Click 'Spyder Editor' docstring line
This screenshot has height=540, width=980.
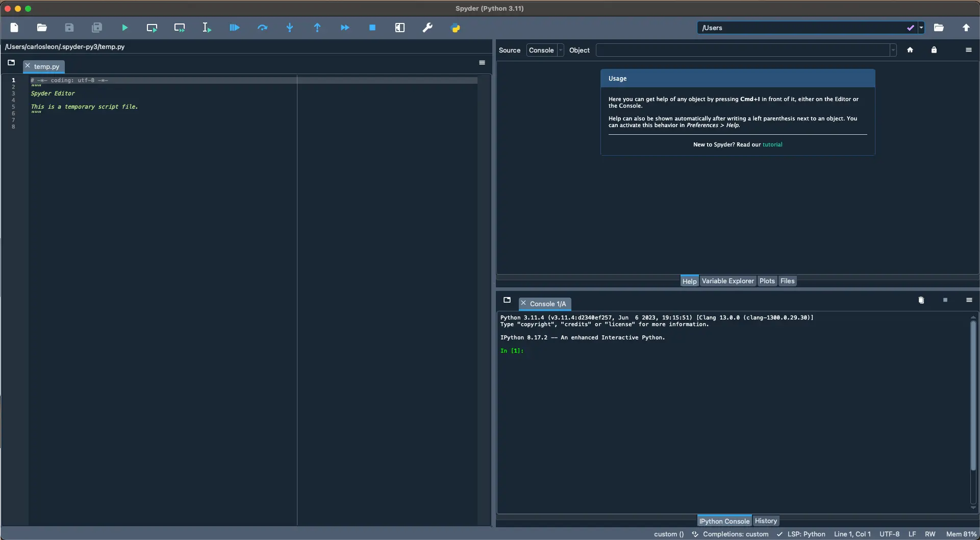(53, 93)
